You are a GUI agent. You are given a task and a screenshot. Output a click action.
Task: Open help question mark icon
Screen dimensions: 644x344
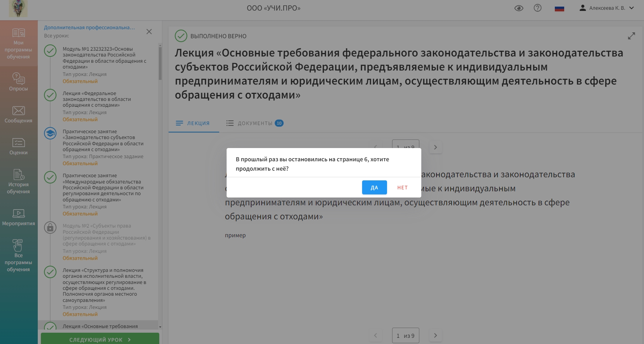click(538, 8)
